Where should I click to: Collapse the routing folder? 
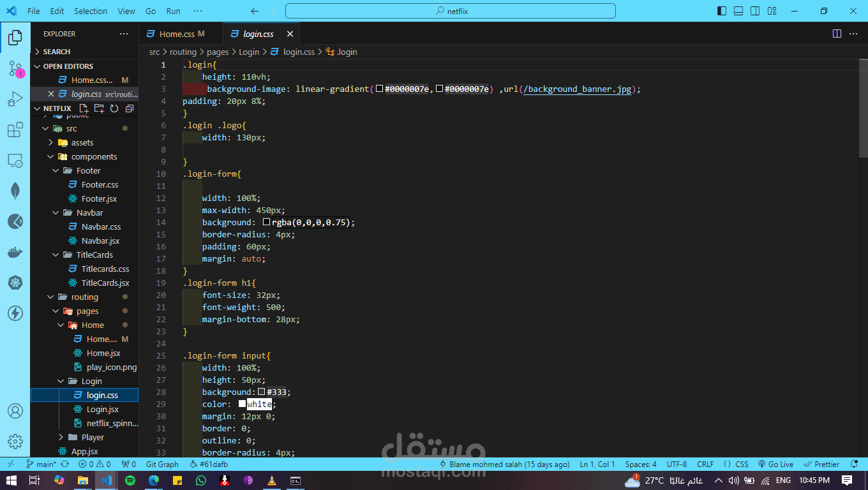pos(84,297)
